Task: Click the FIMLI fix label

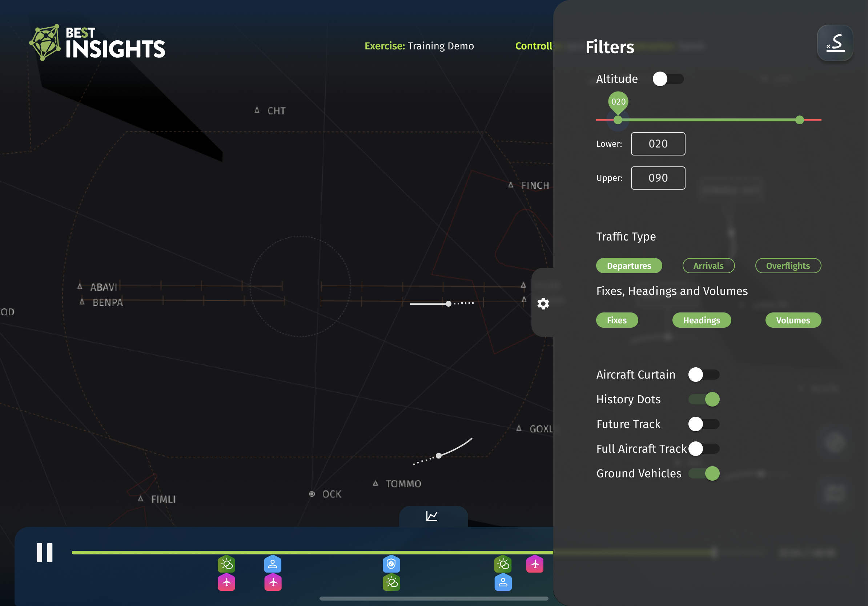Action: tap(163, 499)
